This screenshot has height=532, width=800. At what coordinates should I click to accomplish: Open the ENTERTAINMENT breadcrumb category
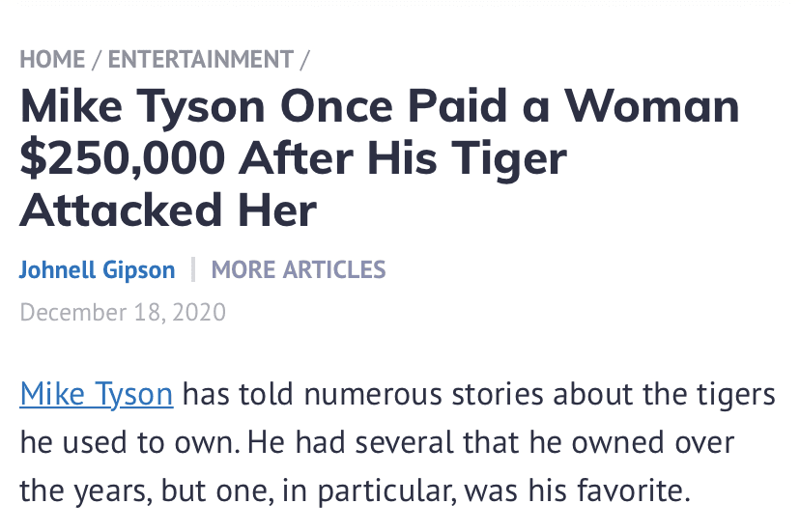click(200, 59)
